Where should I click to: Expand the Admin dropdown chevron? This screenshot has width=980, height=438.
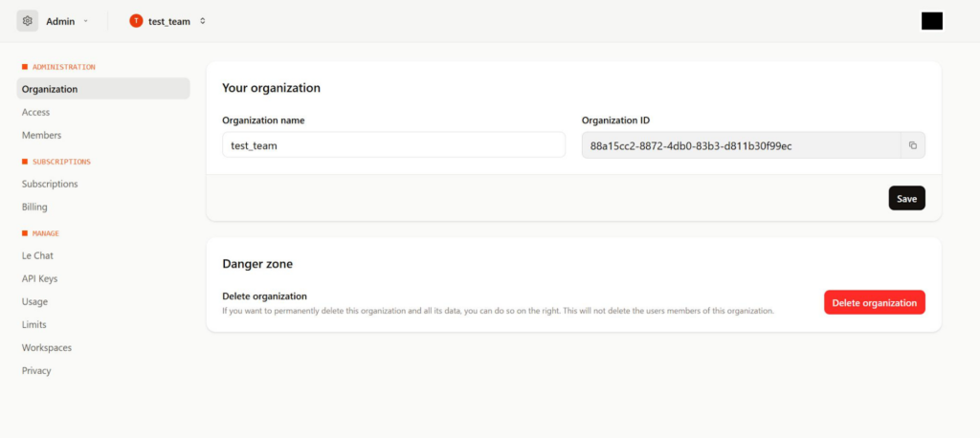(85, 21)
